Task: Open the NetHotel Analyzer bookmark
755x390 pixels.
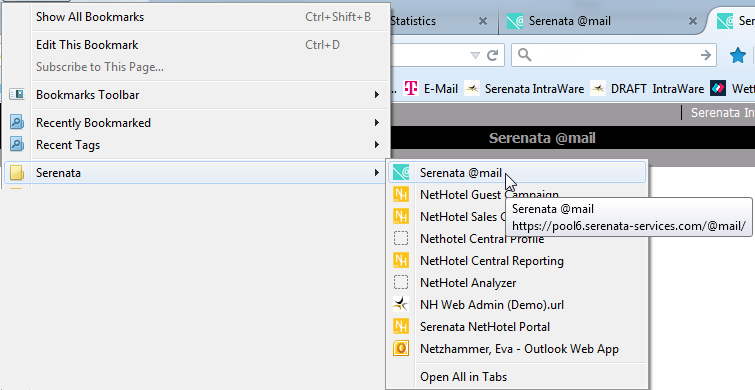Action: pyautogui.click(x=517, y=283)
